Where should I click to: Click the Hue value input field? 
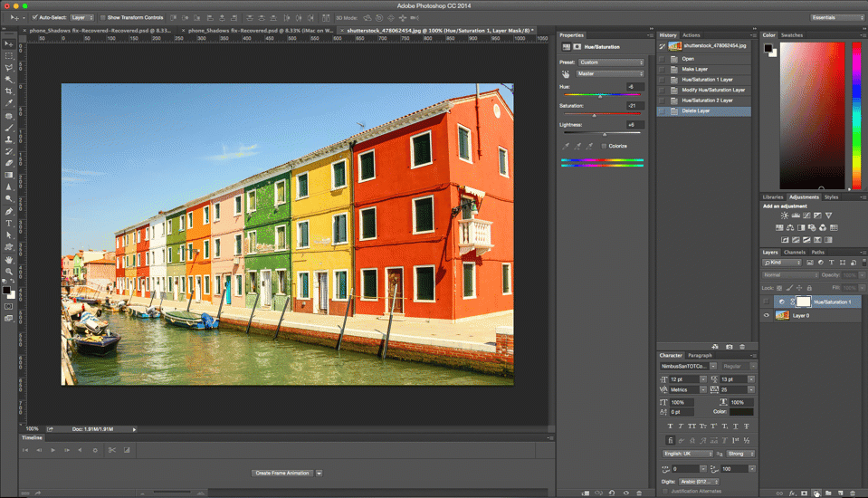[x=634, y=87]
